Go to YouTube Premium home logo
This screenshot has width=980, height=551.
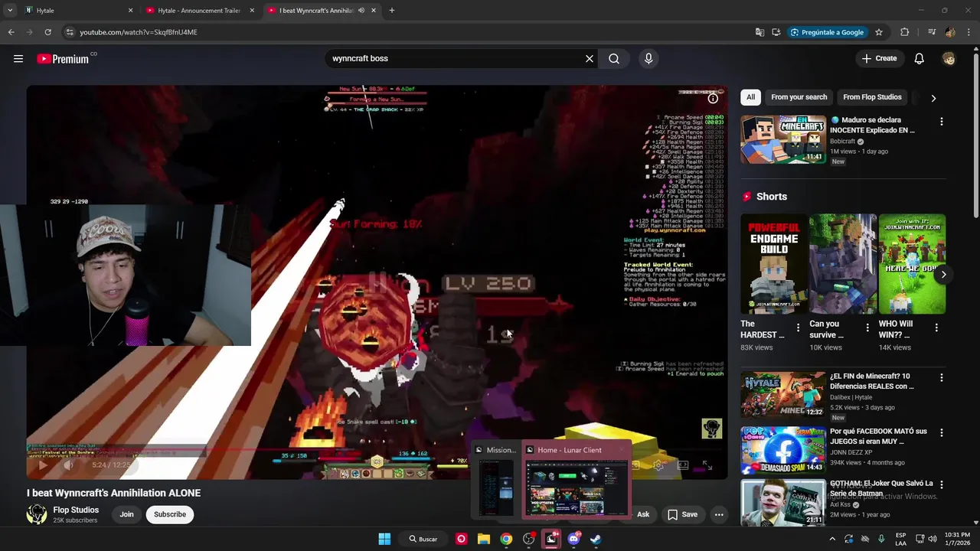(x=63, y=59)
